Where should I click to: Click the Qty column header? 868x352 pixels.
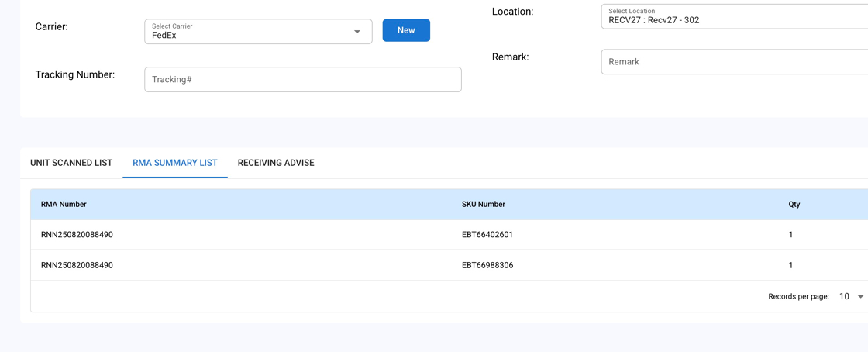[x=794, y=205]
